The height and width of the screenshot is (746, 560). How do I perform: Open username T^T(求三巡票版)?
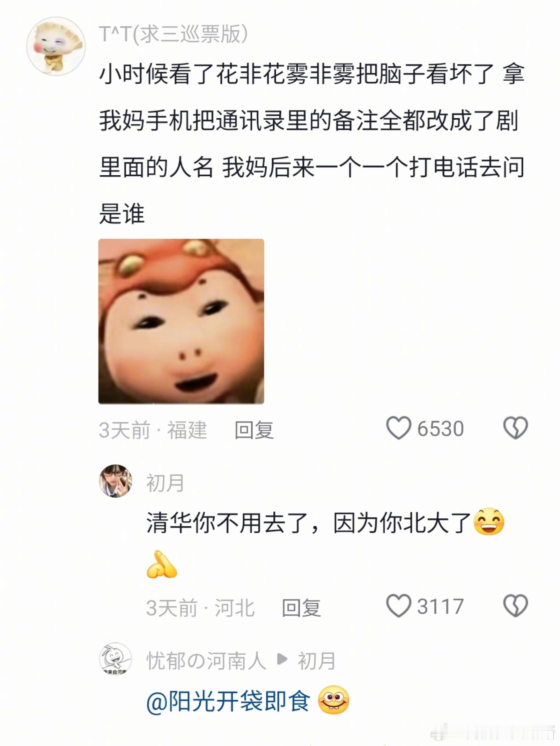[x=173, y=34]
